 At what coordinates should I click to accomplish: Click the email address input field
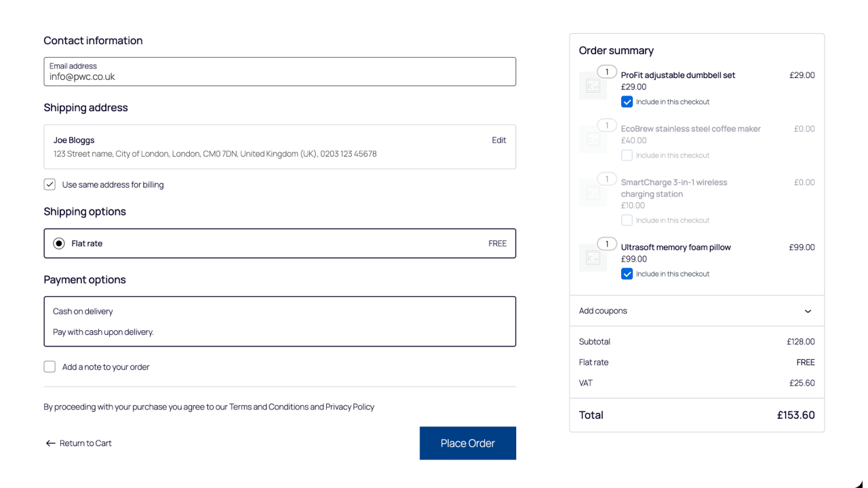(279, 71)
